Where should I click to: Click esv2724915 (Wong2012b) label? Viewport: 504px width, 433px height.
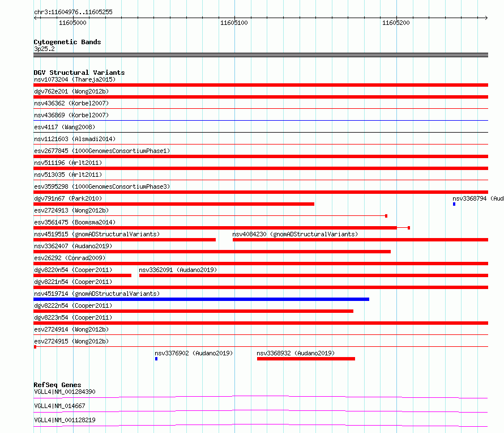click(x=71, y=341)
